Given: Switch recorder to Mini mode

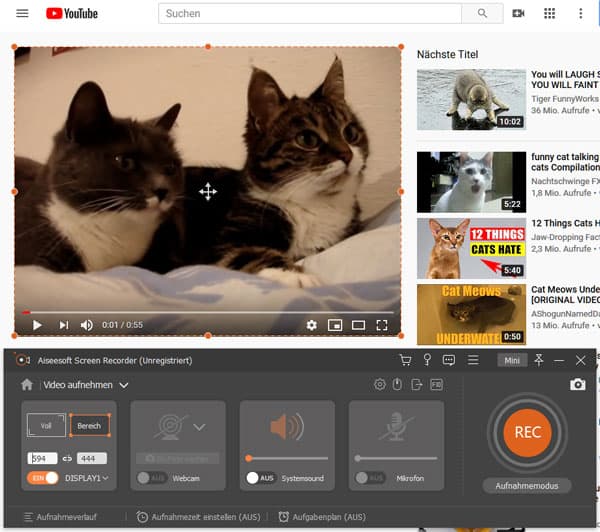Looking at the screenshot, I should pyautogui.click(x=511, y=360).
